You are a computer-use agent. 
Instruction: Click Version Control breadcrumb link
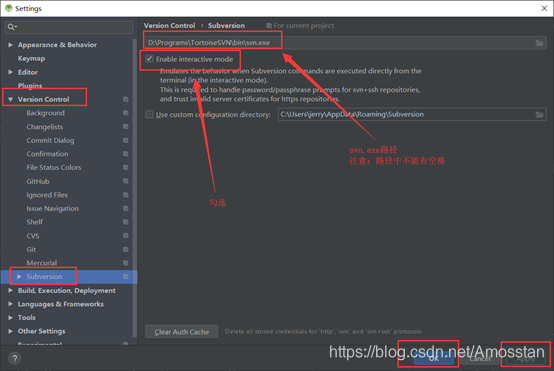169,25
